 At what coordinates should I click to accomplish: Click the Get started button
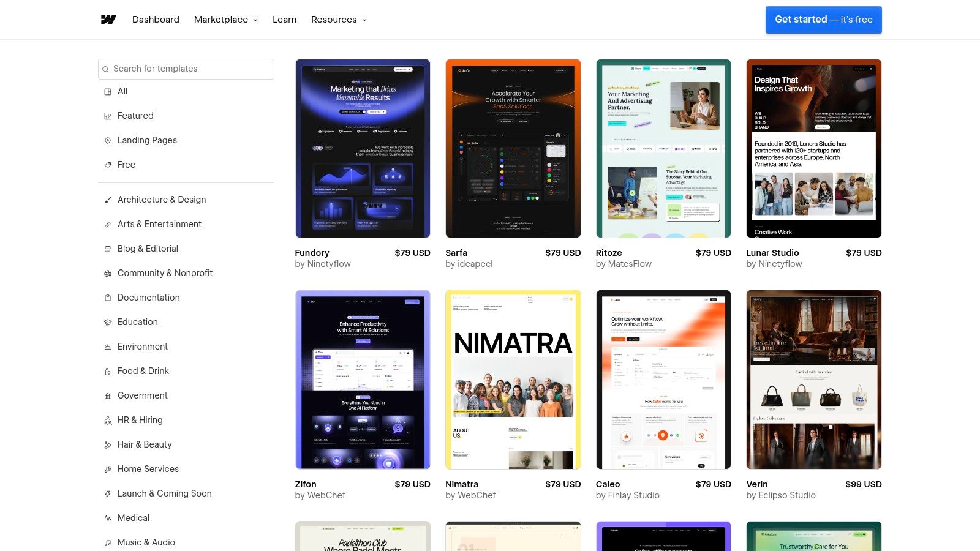point(823,19)
